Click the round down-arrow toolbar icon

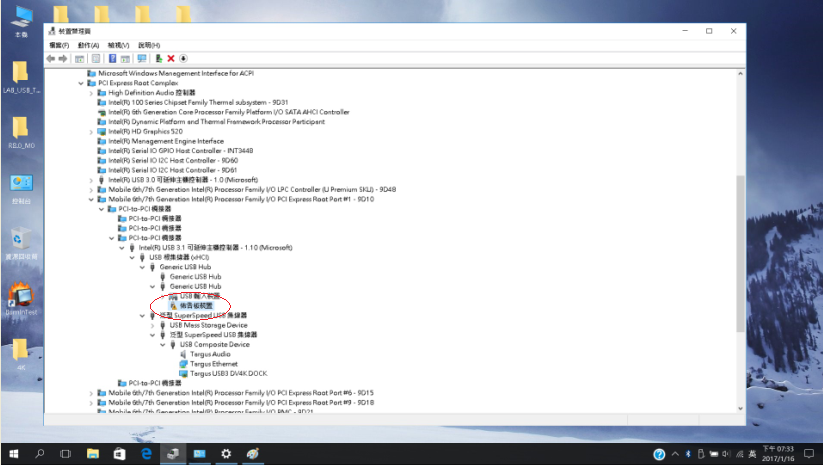click(183, 59)
